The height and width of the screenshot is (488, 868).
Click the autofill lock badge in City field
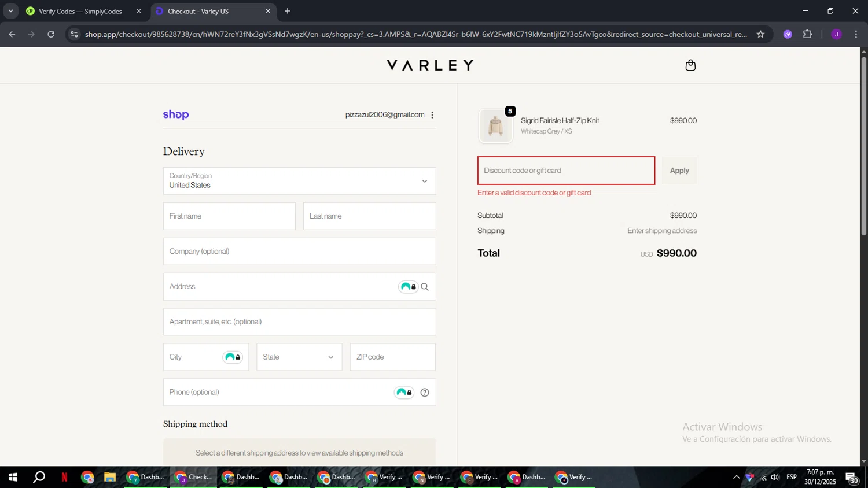tap(233, 357)
